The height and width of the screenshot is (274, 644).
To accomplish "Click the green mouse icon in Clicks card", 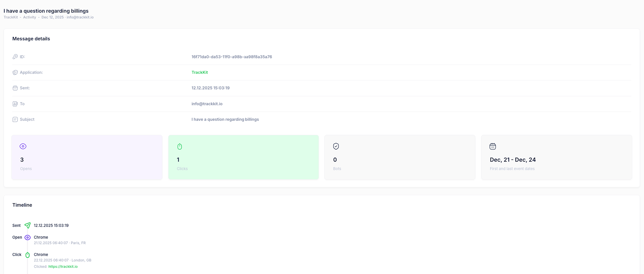I will [179, 147].
